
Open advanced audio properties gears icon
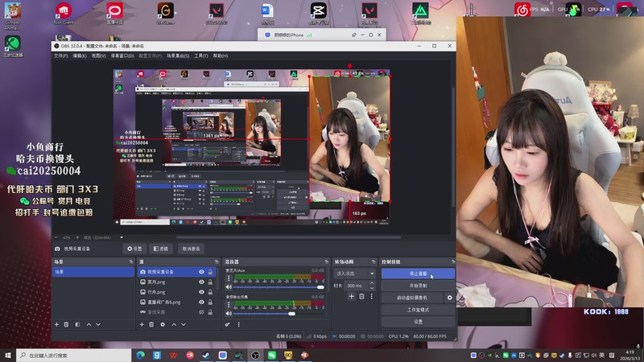tap(228, 324)
